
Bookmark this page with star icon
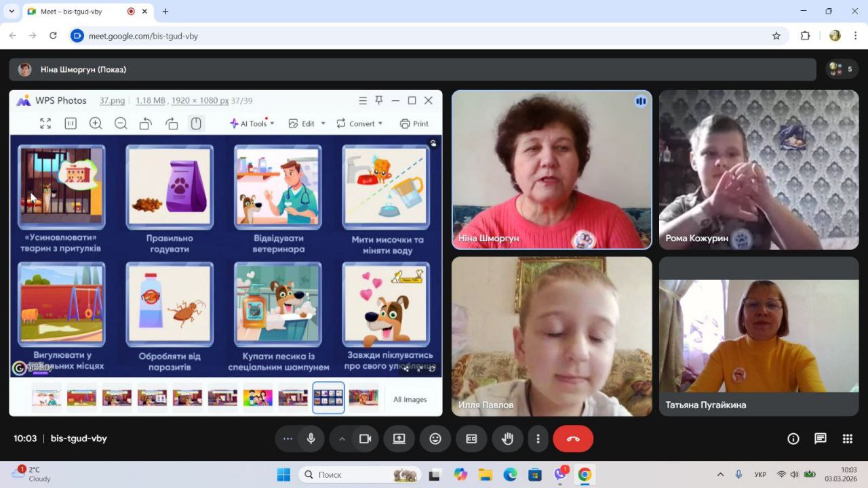tap(776, 36)
